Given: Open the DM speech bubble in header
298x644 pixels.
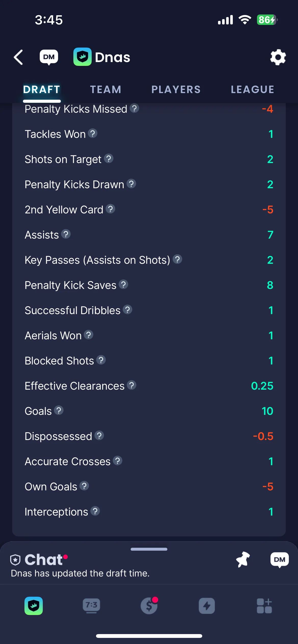Looking at the screenshot, I should coord(49,57).
